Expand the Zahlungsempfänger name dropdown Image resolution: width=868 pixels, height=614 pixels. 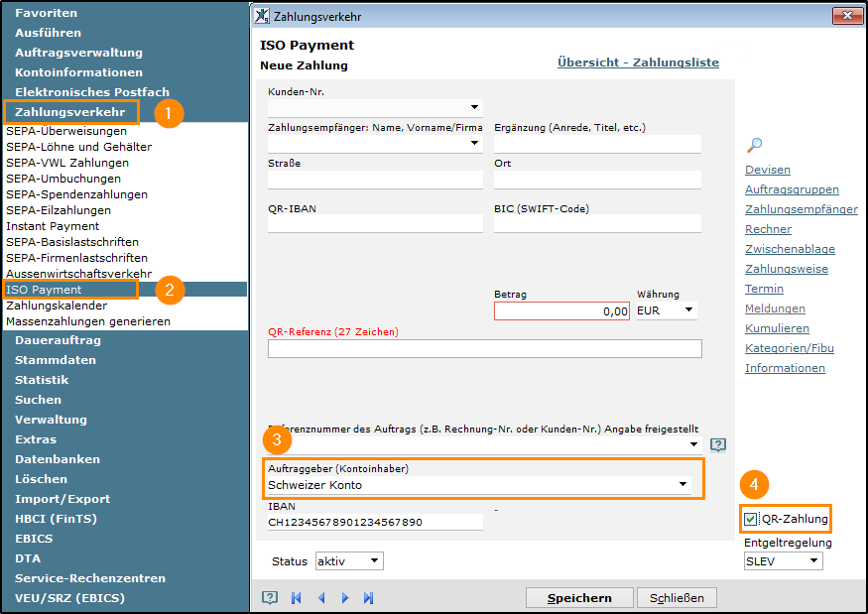point(474,143)
